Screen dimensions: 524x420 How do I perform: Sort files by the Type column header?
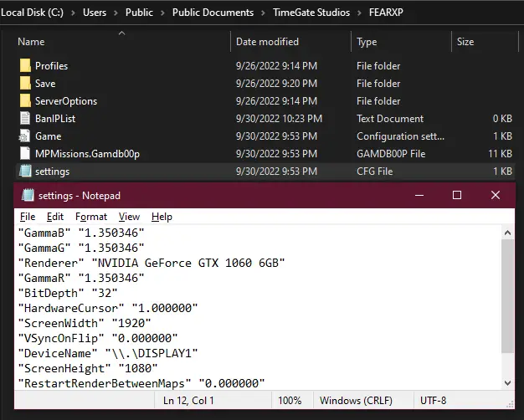click(x=367, y=42)
